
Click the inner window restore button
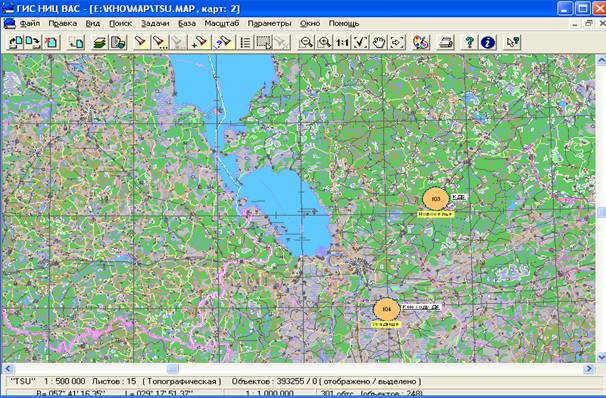click(x=589, y=24)
